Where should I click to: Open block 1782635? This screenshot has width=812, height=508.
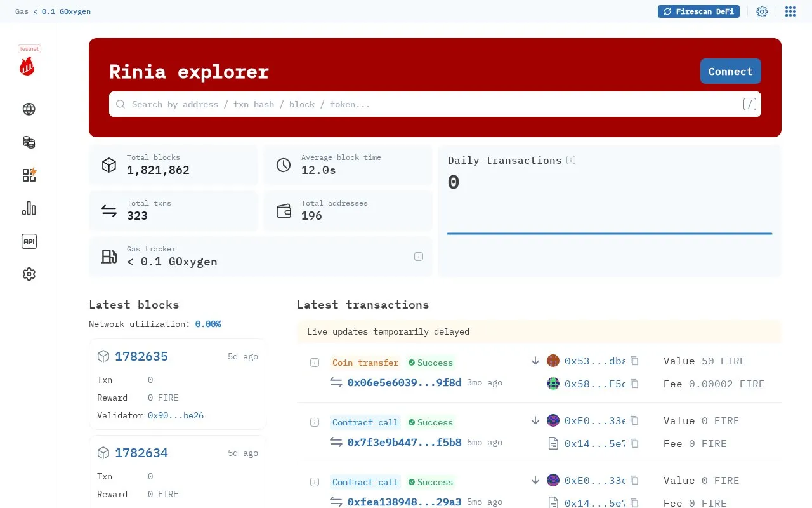pos(141,356)
